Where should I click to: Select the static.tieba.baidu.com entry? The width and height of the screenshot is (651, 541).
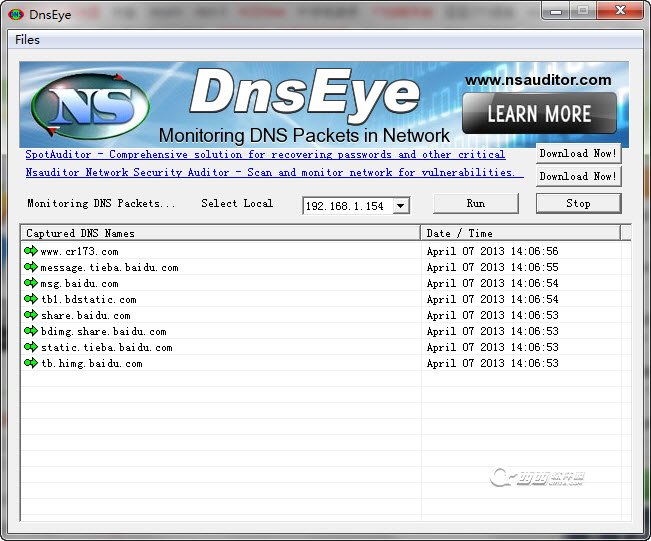(x=107, y=347)
